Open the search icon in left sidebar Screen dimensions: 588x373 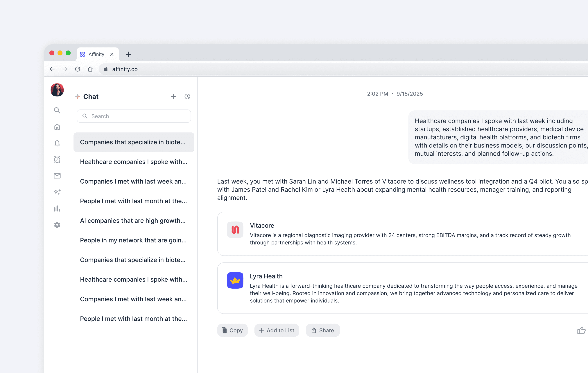pos(57,111)
